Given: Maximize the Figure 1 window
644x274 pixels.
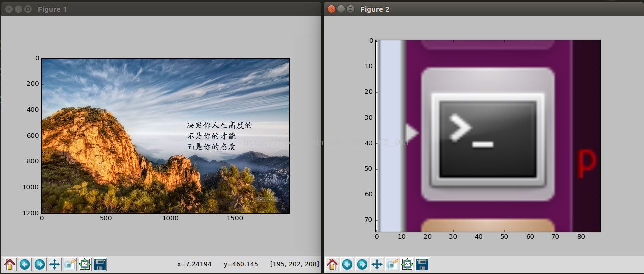Looking at the screenshot, I should coord(28,9).
